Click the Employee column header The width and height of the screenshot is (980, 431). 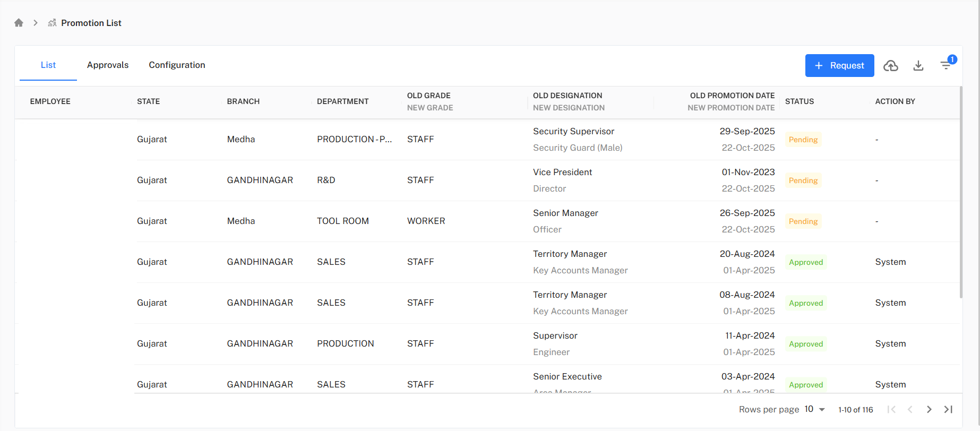[x=50, y=101]
